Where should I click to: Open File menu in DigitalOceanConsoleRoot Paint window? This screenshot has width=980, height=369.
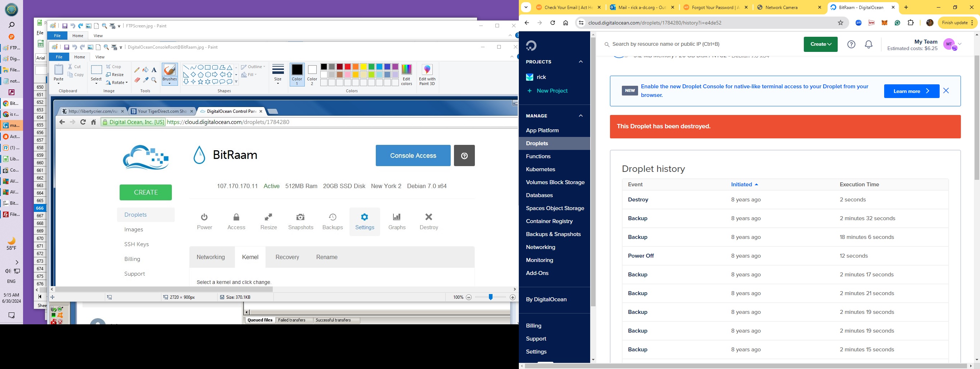[x=59, y=57]
